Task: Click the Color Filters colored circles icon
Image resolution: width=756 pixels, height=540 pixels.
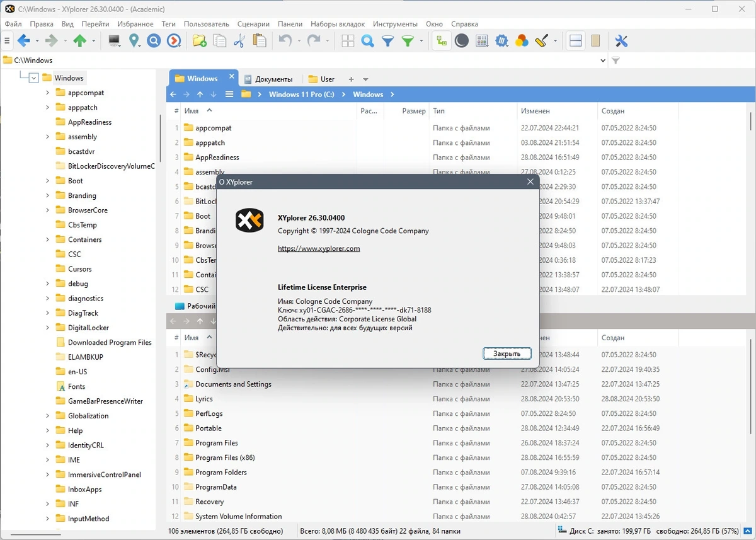Action: [x=522, y=41]
